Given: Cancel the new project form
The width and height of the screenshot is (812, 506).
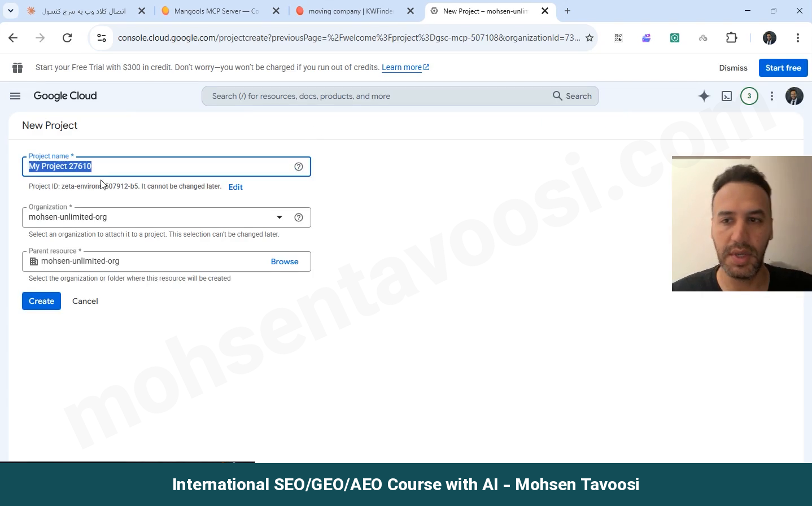Looking at the screenshot, I should pyautogui.click(x=85, y=301).
